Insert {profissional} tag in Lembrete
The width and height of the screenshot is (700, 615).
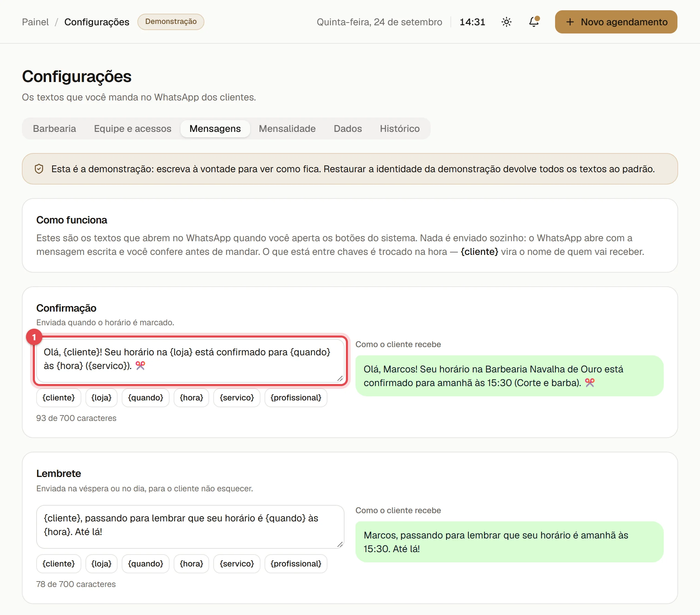(296, 564)
